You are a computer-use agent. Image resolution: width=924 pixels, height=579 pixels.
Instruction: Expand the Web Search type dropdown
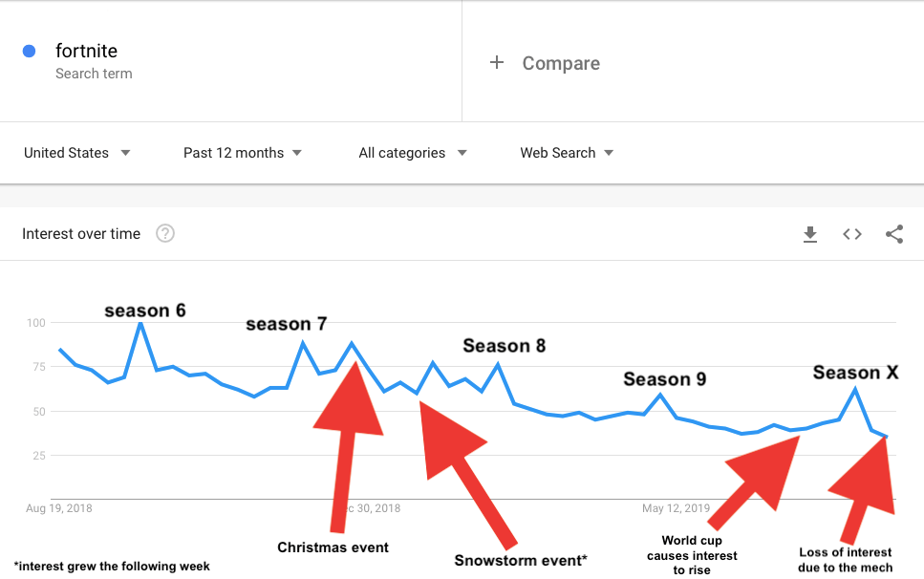click(567, 153)
